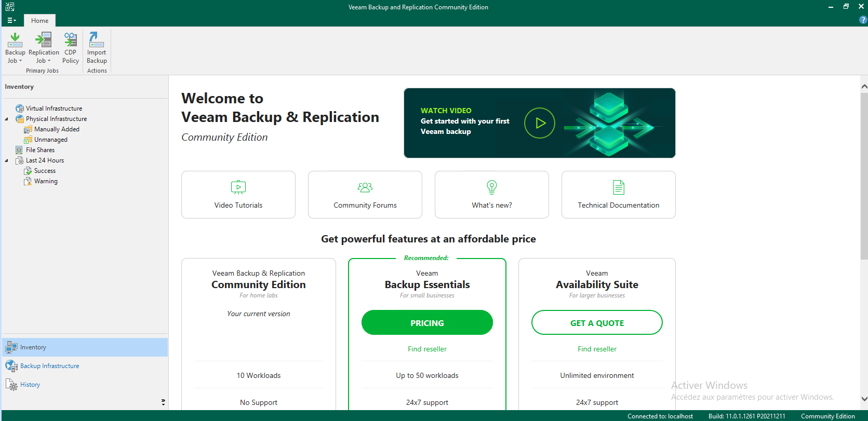Click the vertical scrollbar thumb
This screenshot has width=868, height=421.
point(864,176)
